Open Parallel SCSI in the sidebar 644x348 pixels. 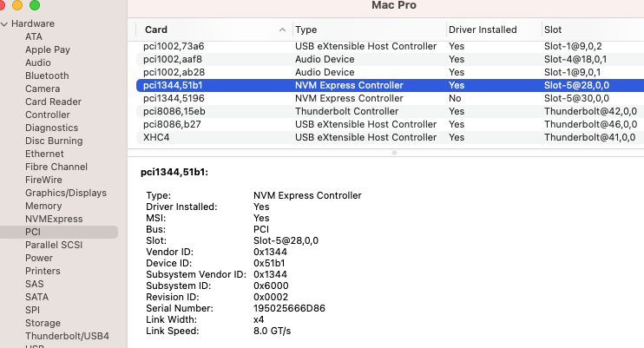click(x=54, y=245)
